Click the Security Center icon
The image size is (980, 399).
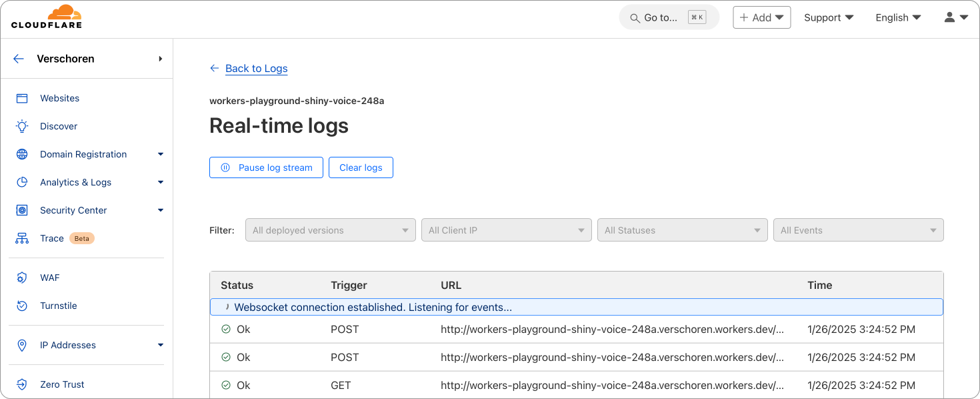tap(22, 210)
